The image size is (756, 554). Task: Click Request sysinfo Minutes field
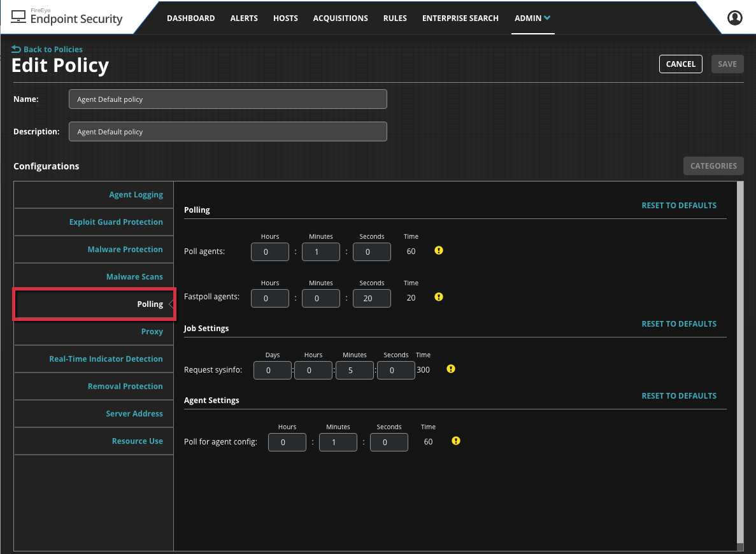click(354, 371)
